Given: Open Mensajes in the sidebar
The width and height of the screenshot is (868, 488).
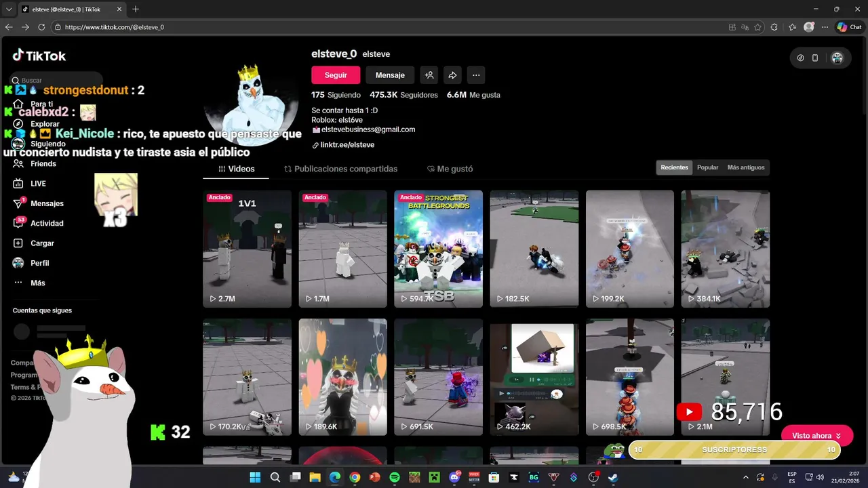Looking at the screenshot, I should 39,203.
